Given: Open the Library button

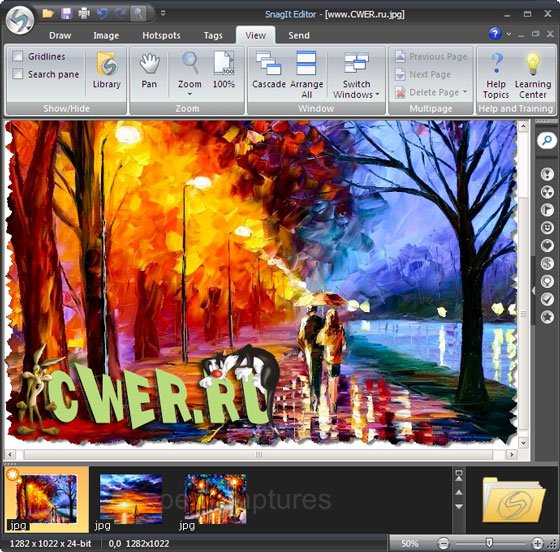Looking at the screenshot, I should [106, 70].
